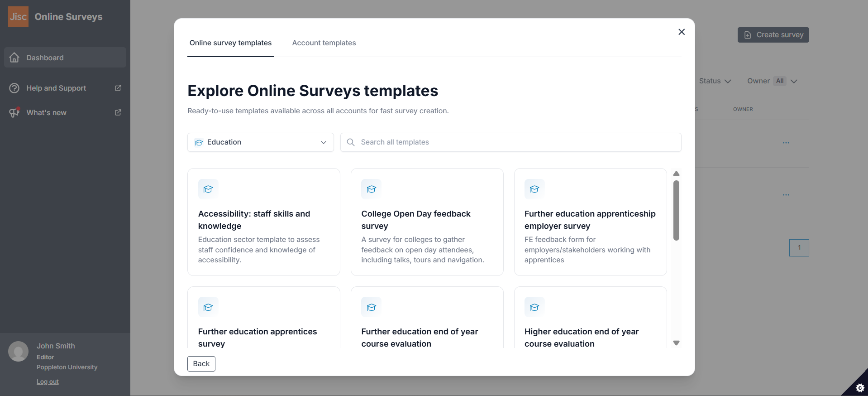Click the What's new external link icon
Screen dimensions: 868x396
(x=118, y=112)
